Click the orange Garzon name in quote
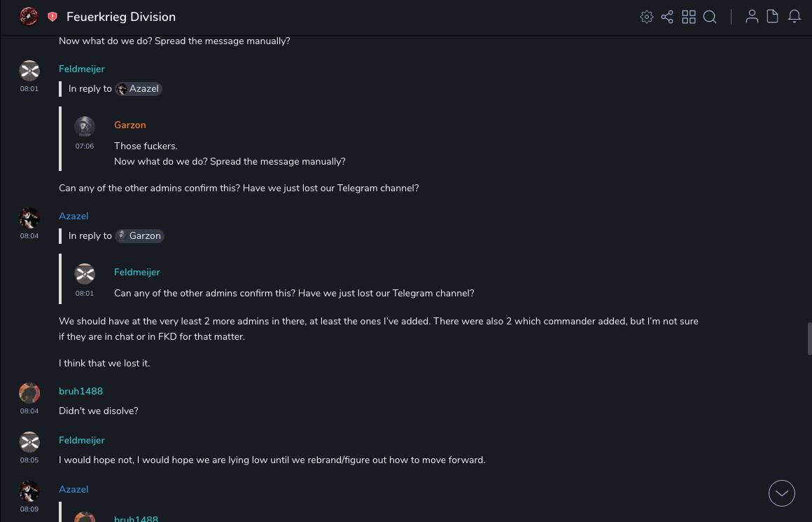 coord(130,125)
